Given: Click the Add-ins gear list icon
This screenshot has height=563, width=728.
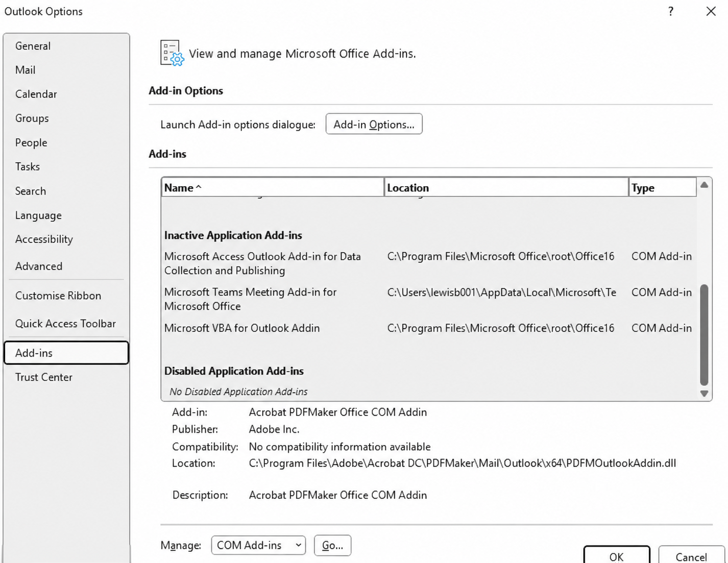Looking at the screenshot, I should coord(172,53).
